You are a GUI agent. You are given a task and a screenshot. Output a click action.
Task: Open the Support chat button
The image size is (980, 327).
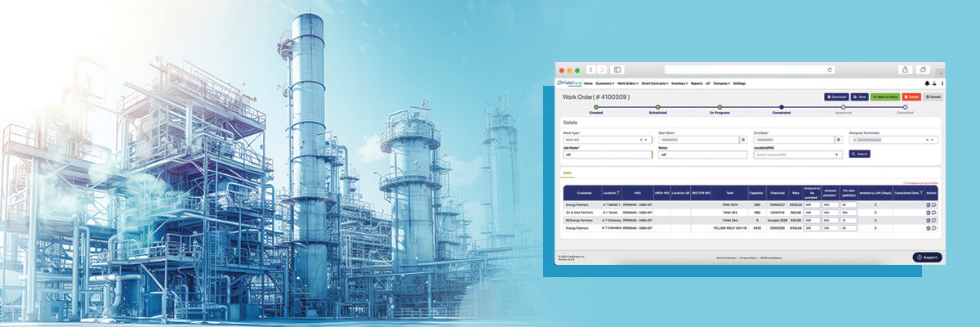click(927, 258)
